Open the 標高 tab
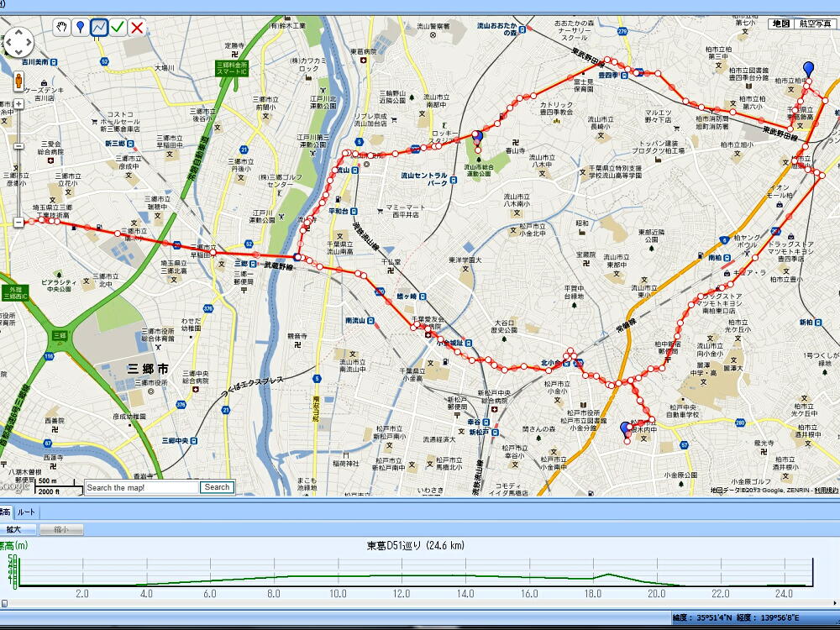Viewport: 840px width, 630px height. coord(5,512)
